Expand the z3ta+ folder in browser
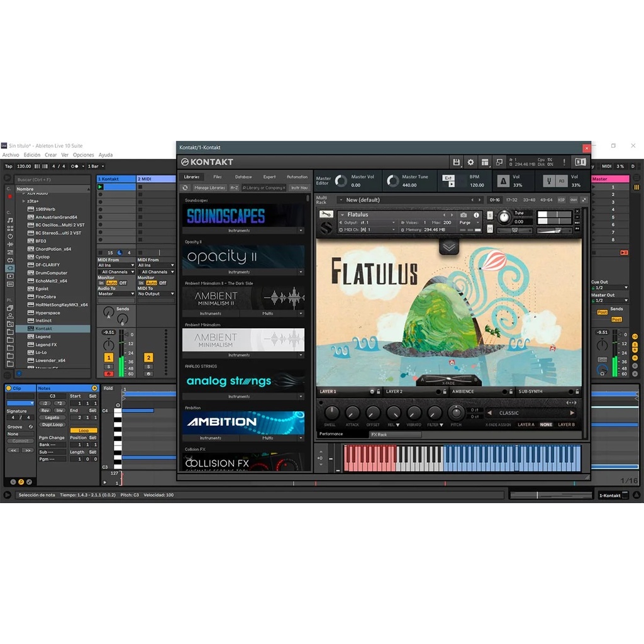Image resolution: width=644 pixels, height=644 pixels. [23, 201]
